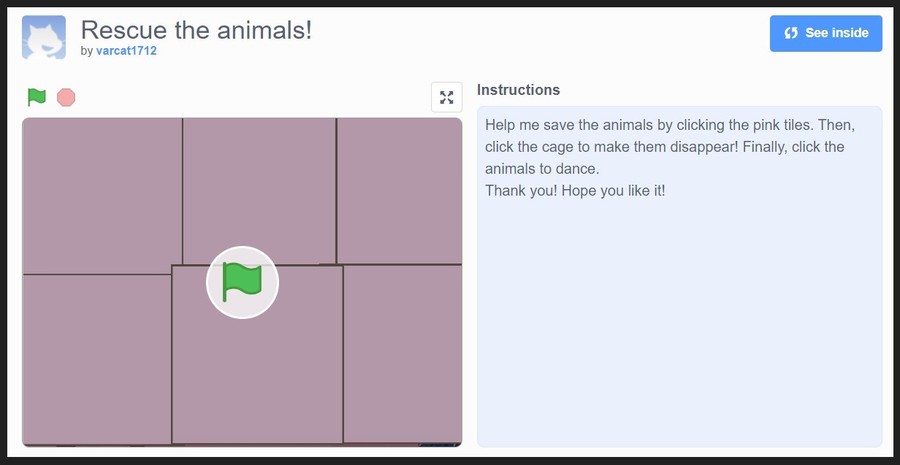Screen dimensions: 900x465
Task: Remove the lower-left pink tile
Action: pos(96,359)
